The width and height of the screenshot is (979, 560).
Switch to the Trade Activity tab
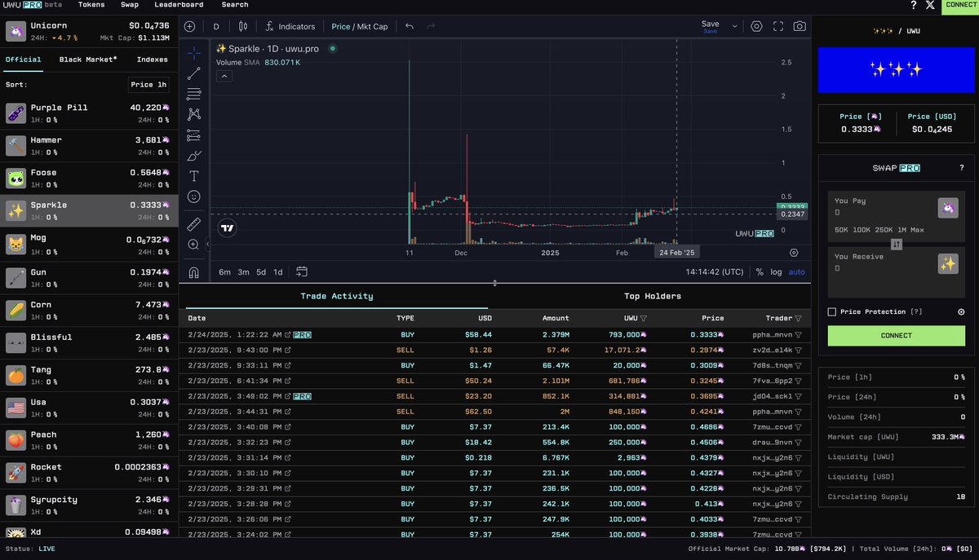[x=337, y=296]
